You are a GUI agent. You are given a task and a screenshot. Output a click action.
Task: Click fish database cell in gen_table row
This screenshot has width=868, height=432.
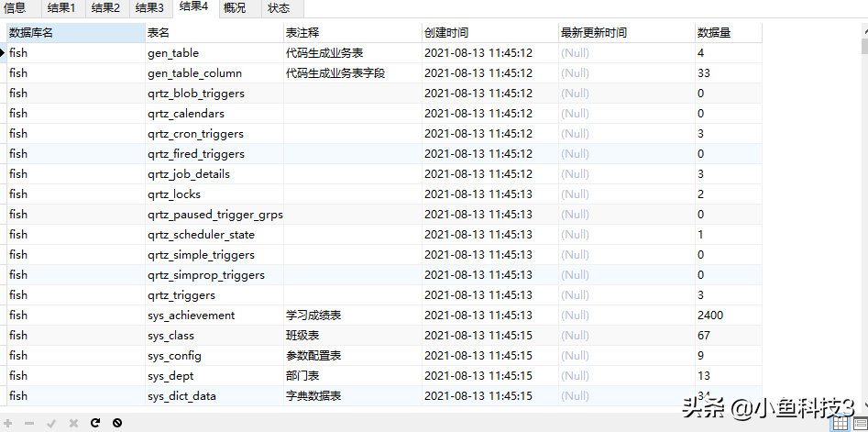click(76, 53)
